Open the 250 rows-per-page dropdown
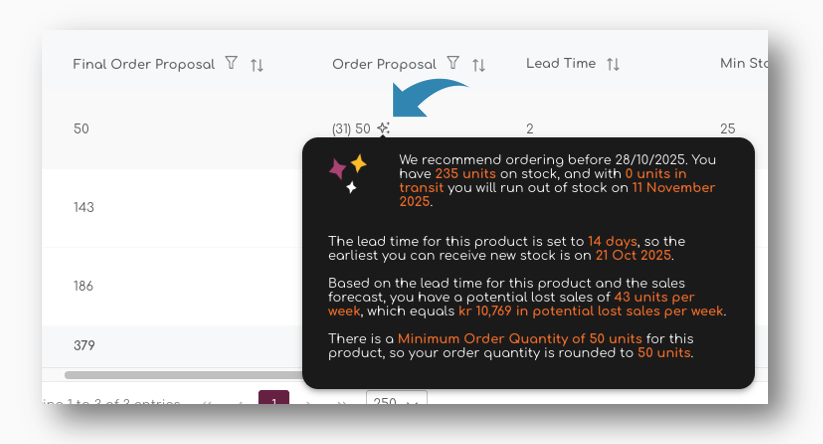Screen dimensions: 823x444 click(396, 397)
